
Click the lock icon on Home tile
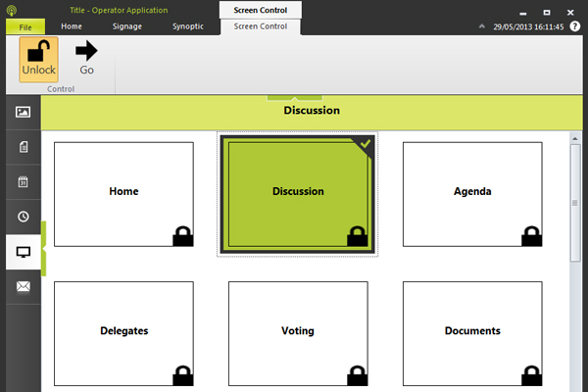pos(183,236)
